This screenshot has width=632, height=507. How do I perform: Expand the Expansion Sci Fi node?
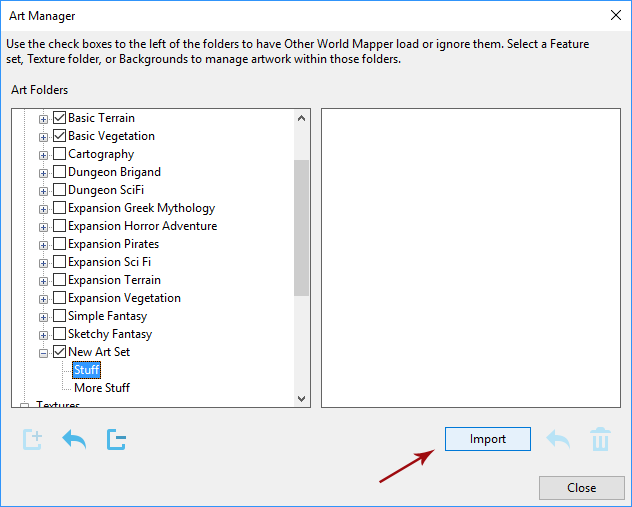[x=43, y=262]
